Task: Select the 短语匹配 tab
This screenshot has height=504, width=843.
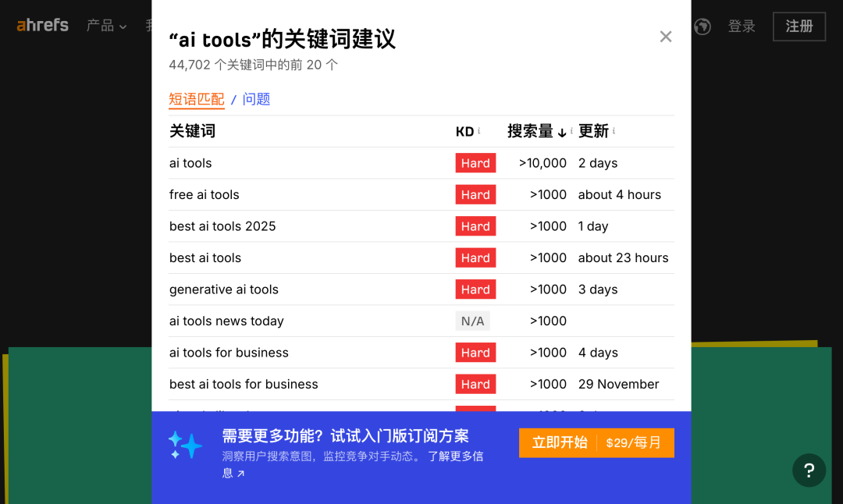Action: (196, 99)
